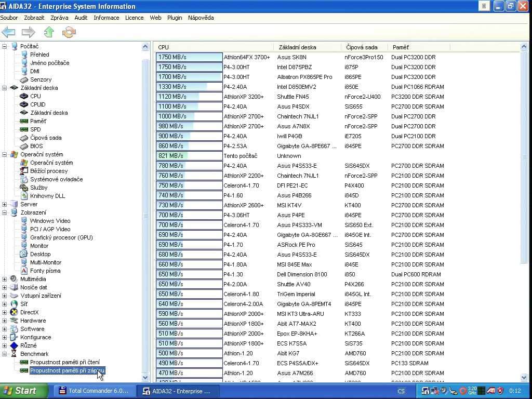Viewport: 532px width, 399px height.
Task: Collapse the Základní deska tree node
Action: click(4, 88)
